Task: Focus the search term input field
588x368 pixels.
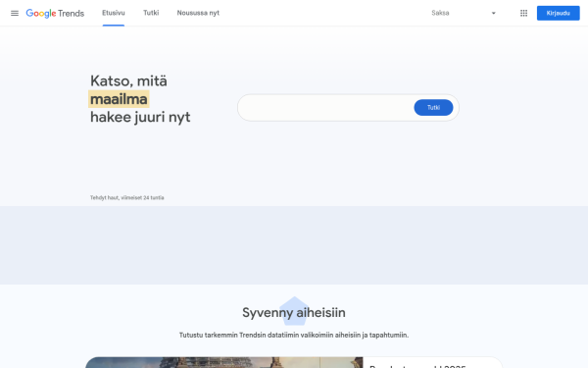Action: coord(326,108)
